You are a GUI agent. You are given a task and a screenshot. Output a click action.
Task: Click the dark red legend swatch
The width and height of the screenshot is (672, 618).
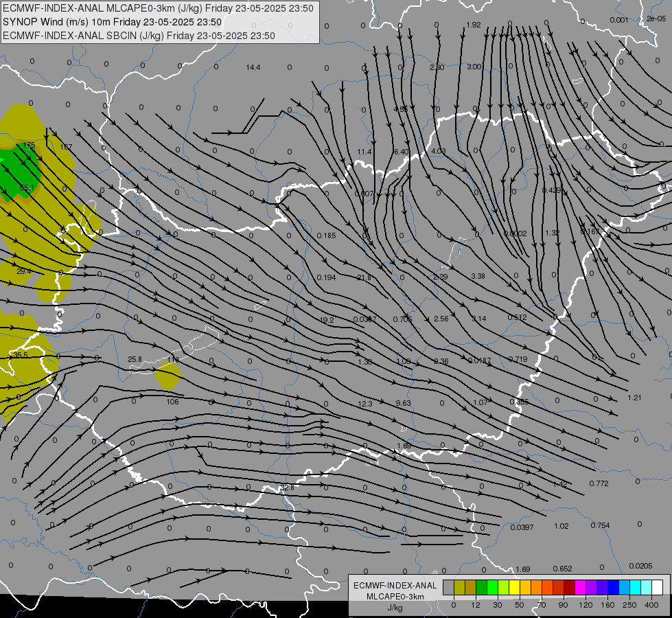[x=570, y=587]
